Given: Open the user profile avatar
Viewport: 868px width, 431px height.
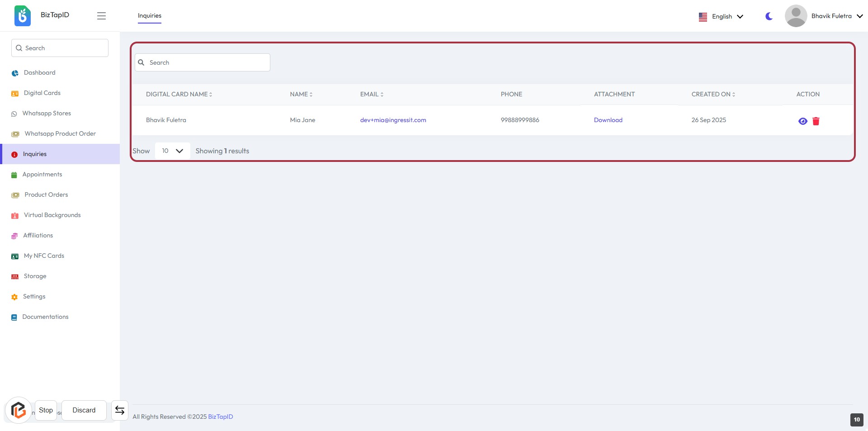Looking at the screenshot, I should coord(796,16).
